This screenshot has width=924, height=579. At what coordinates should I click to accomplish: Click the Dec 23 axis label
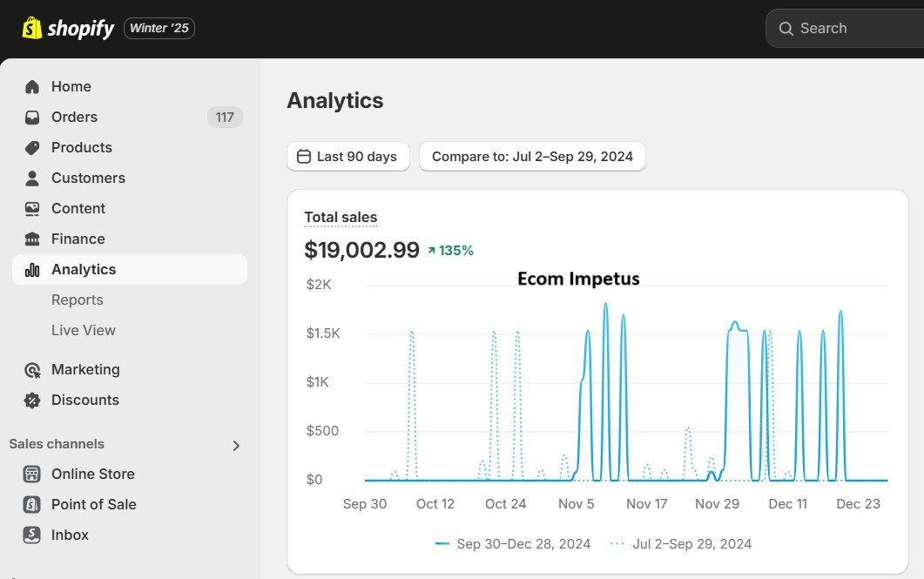pyautogui.click(x=859, y=504)
